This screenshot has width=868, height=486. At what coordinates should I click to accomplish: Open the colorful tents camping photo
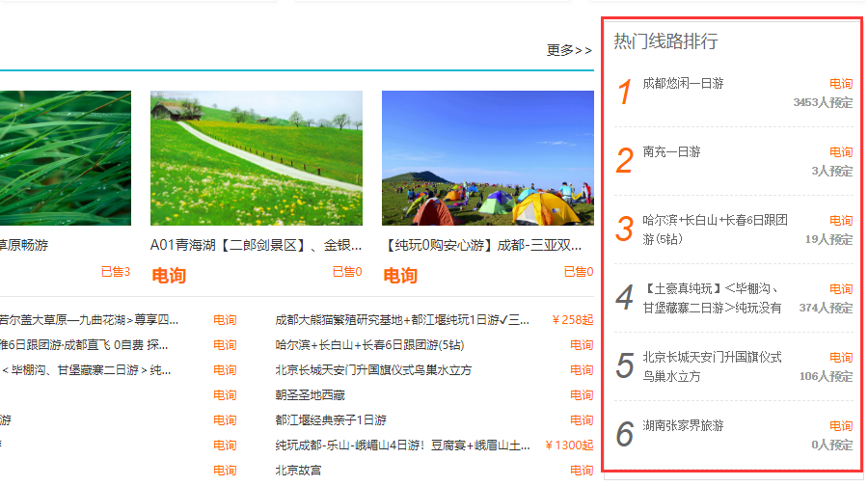pyautogui.click(x=487, y=158)
